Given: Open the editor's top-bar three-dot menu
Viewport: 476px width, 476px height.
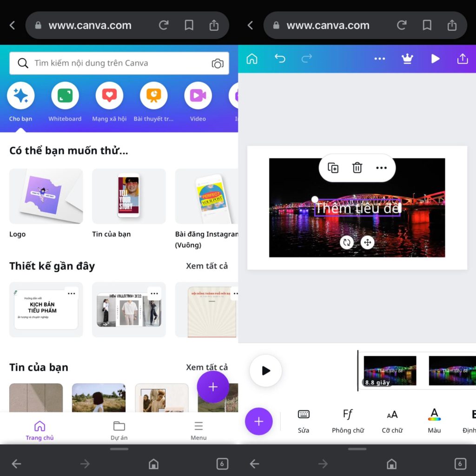Looking at the screenshot, I should [380, 59].
